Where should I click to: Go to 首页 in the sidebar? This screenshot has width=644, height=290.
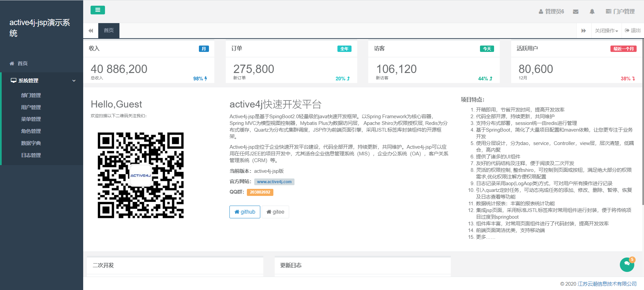click(22, 63)
